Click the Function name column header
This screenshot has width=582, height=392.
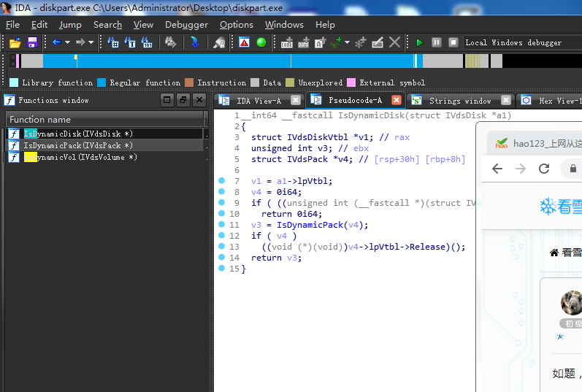click(x=105, y=120)
